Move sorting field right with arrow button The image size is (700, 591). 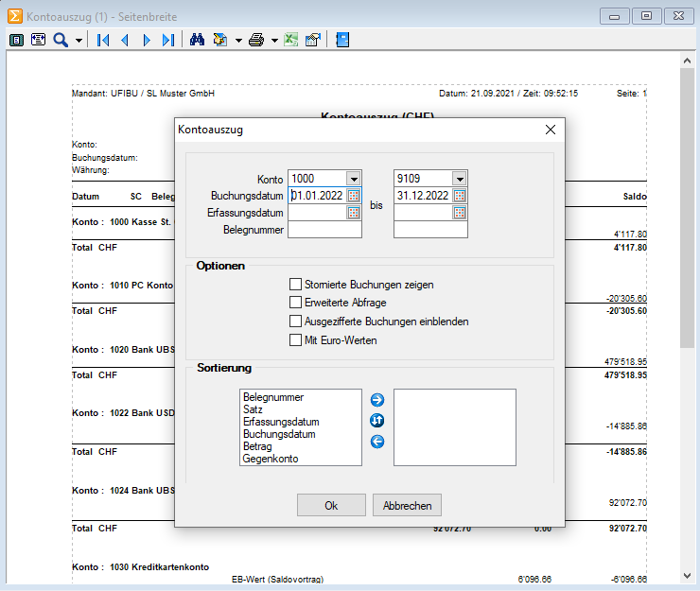point(377,400)
